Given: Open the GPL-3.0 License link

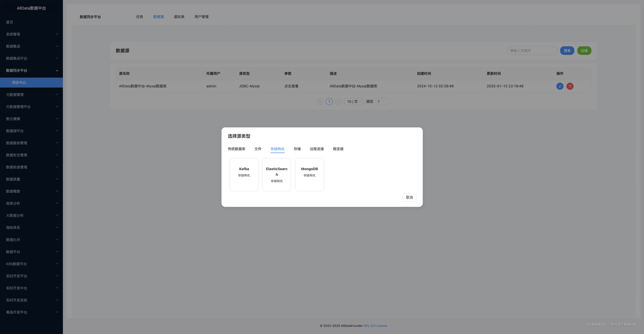Looking at the screenshot, I should (x=375, y=326).
